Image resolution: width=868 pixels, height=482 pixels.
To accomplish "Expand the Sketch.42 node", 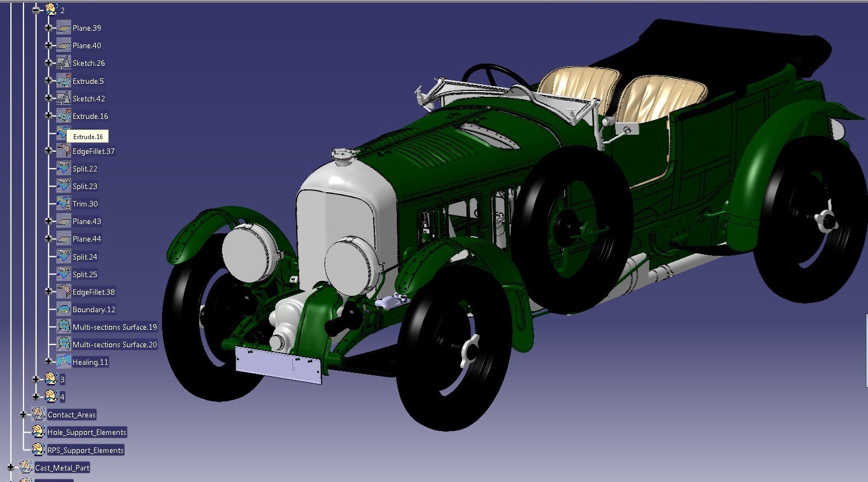I will pyautogui.click(x=48, y=98).
